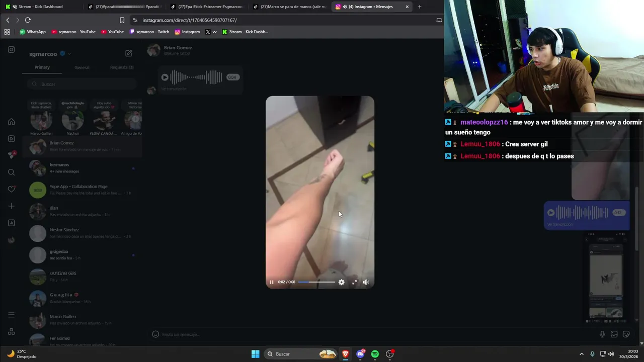644x362 pixels.
Task: Open a new browser tab
Action: (420, 7)
